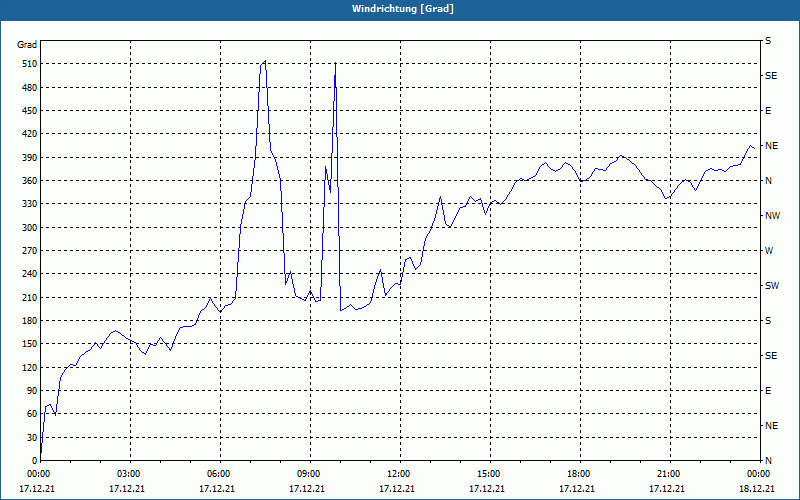This screenshot has width=800, height=500.
Task: Click 00:00 label above 18.12.21
Action: [x=760, y=474]
